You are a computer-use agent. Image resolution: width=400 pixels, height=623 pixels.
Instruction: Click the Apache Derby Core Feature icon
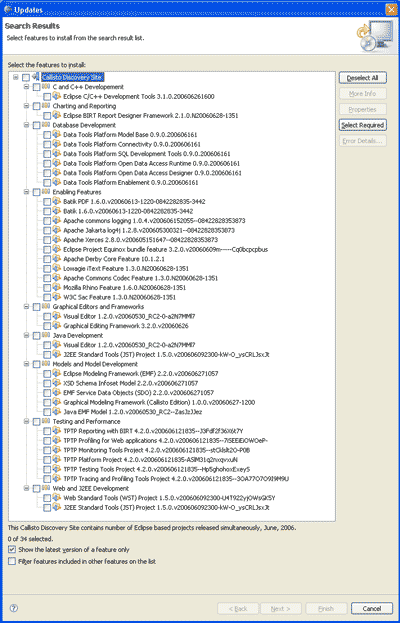(56, 258)
